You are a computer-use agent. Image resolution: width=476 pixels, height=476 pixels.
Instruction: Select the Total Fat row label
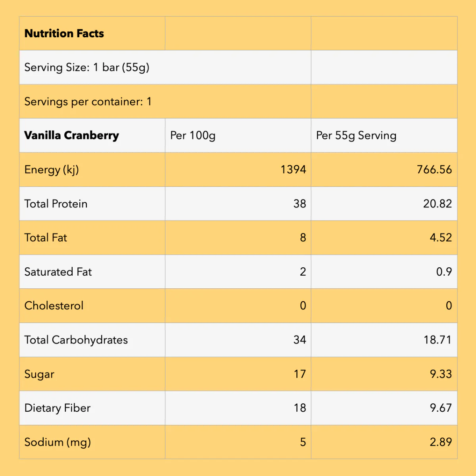(46, 238)
